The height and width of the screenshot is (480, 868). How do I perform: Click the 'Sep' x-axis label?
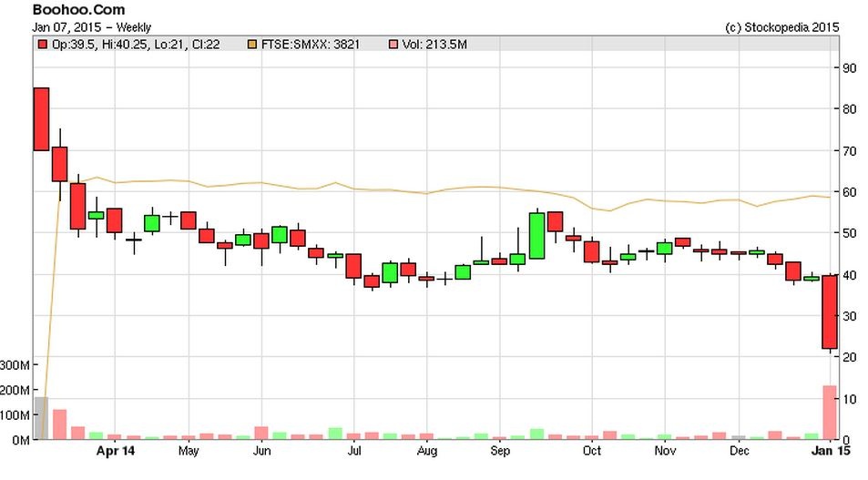500,451
